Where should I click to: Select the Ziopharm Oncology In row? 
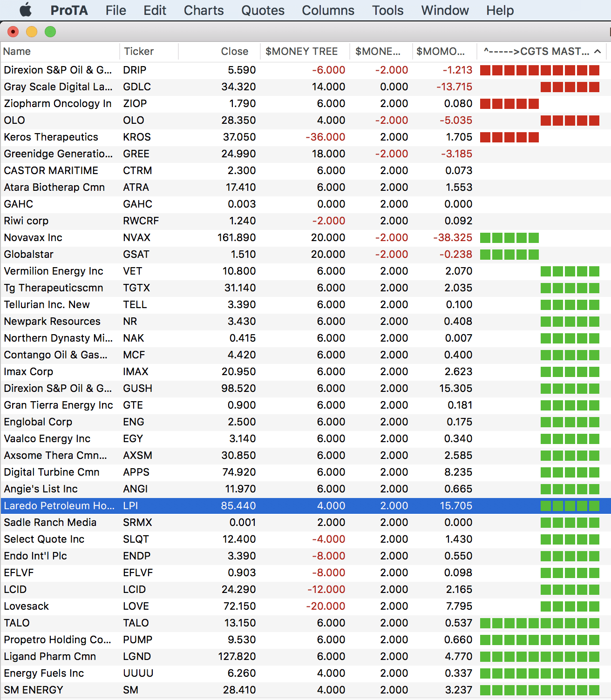point(305,104)
